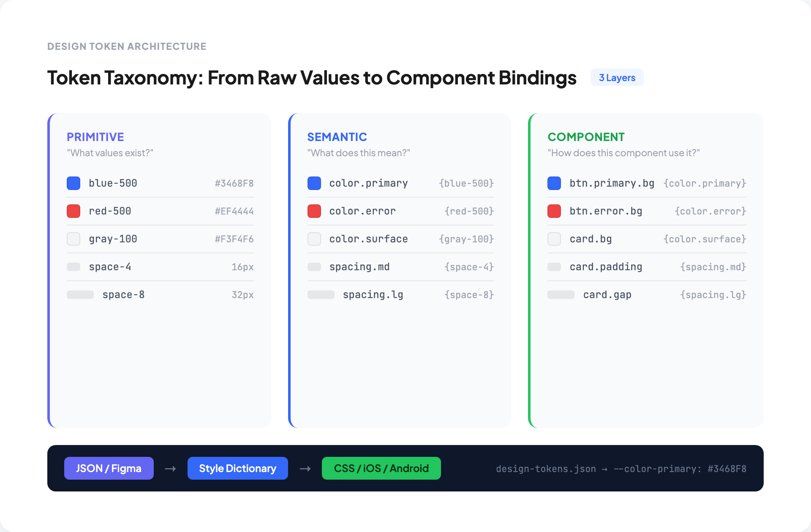Click the space-4 spacing bar
This screenshot has height=532, width=811.
tap(73, 267)
